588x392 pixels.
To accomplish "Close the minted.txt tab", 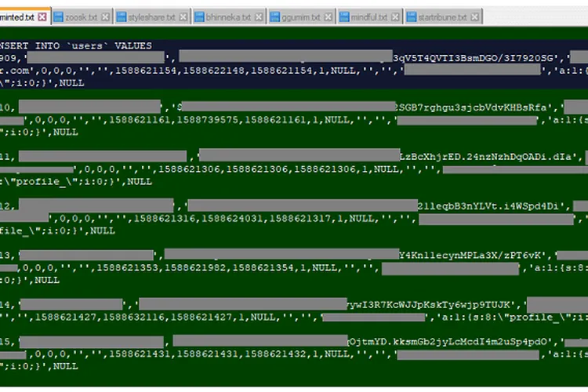I will pos(42,16).
